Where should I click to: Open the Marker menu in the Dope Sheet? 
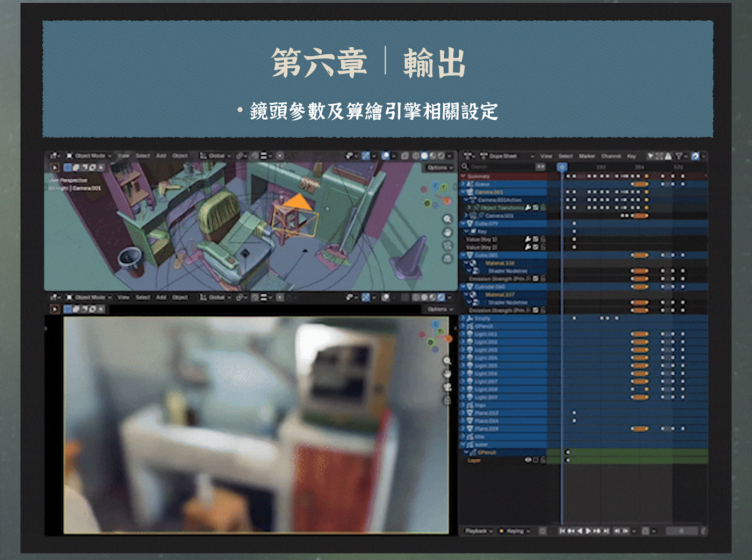[587, 156]
